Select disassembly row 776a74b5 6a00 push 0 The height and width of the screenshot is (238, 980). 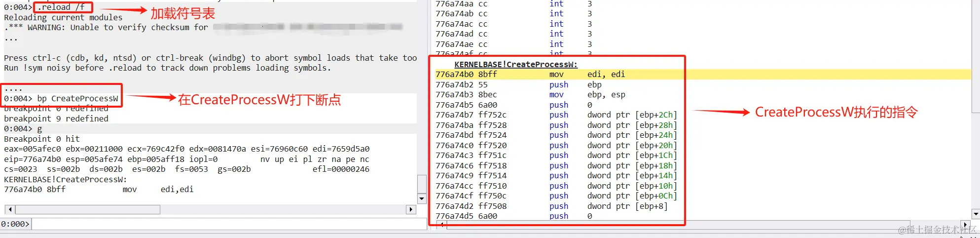coord(514,105)
